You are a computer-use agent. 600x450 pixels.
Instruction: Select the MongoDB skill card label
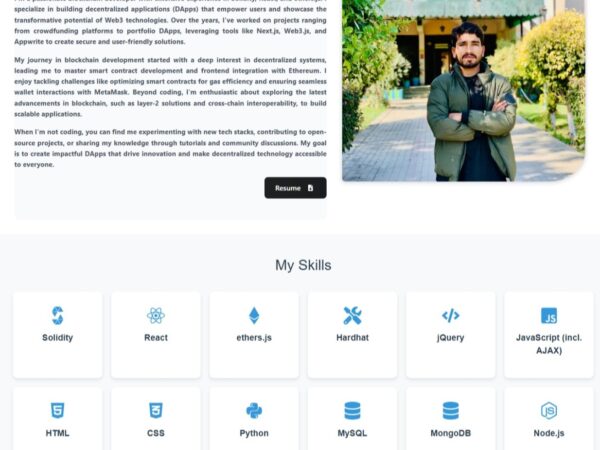(450, 433)
